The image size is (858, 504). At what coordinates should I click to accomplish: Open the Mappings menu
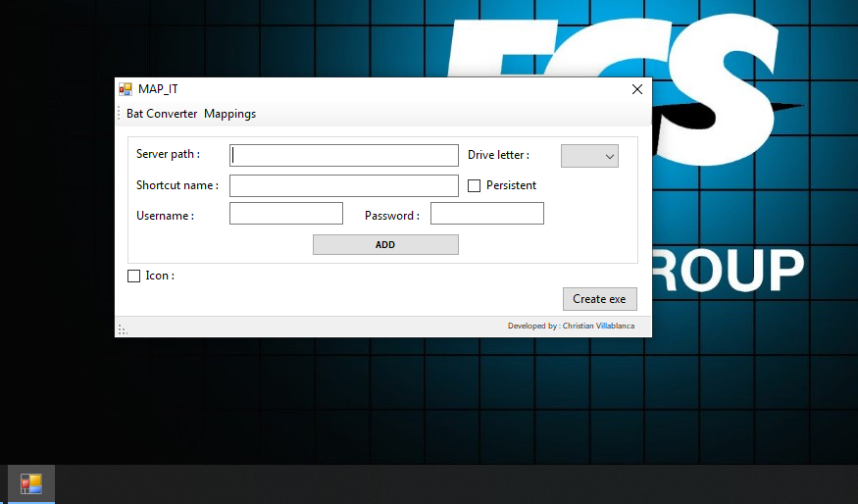click(x=229, y=114)
